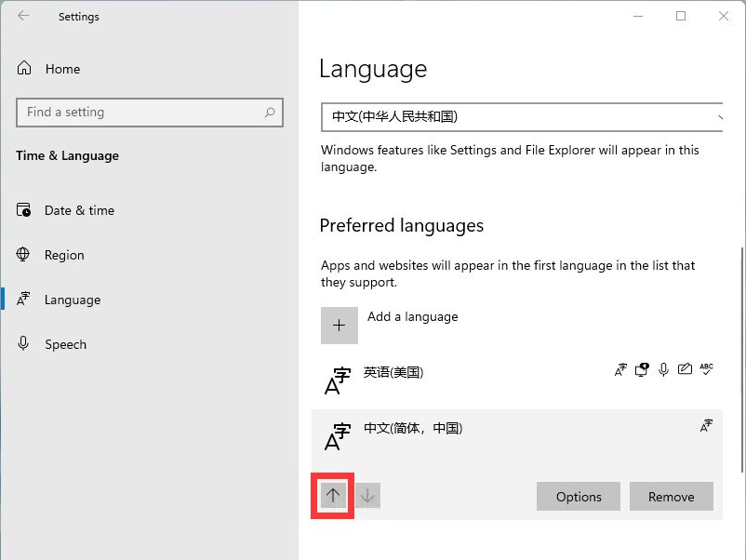
Task: Click the move down arrow button
Action: (367, 496)
